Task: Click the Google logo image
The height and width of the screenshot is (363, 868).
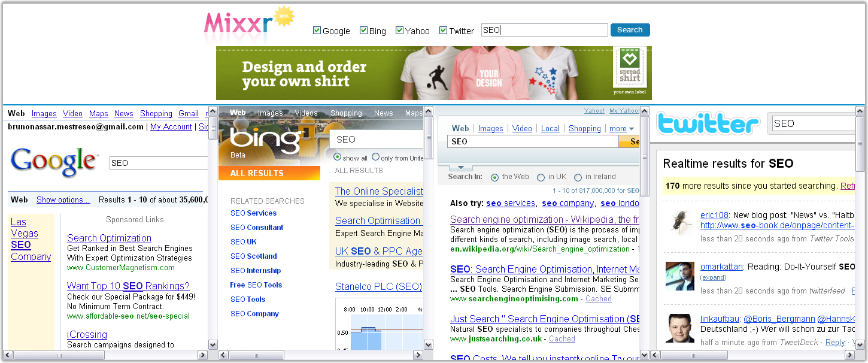Action: click(x=54, y=162)
